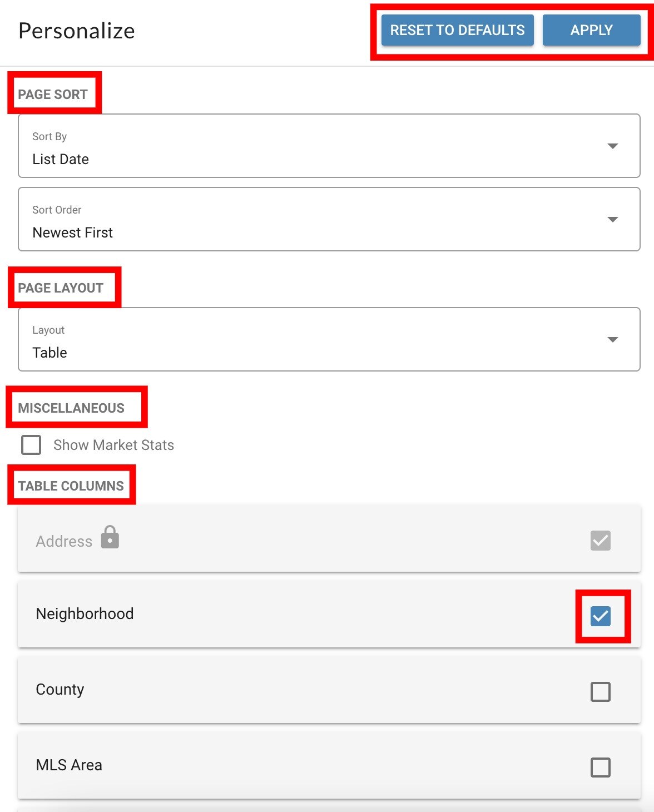Click the Layout dropdown arrow
This screenshot has height=812, width=654.
(612, 340)
